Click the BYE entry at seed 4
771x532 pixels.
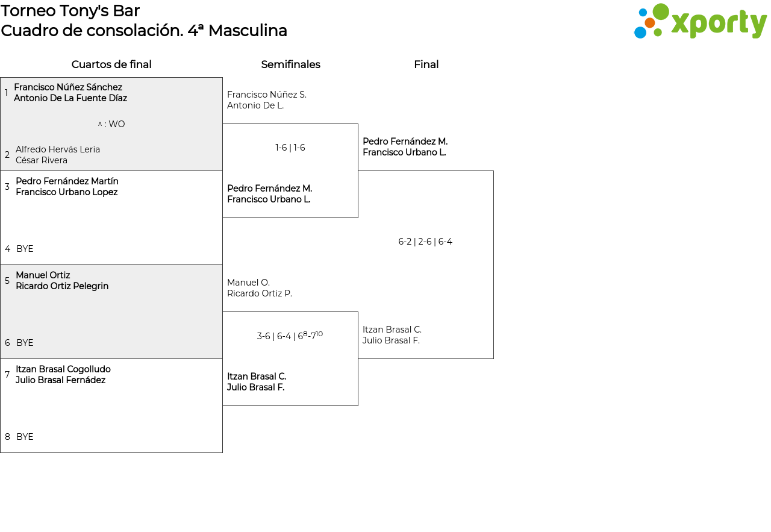click(x=25, y=249)
